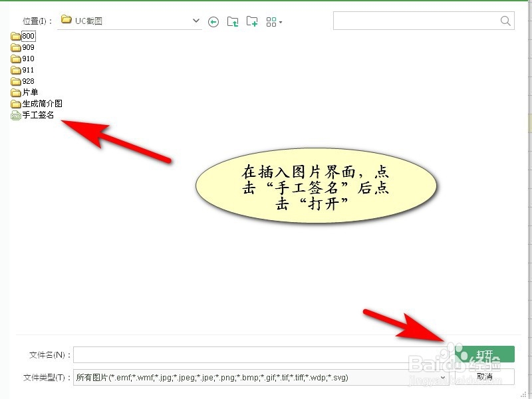Select the 手工签名 PNG file icon
Image resolution: width=532 pixels, height=399 pixels.
pos(15,115)
